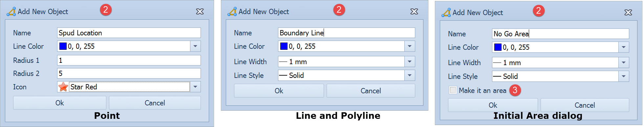Click the blue color swatch for Boundary Line
Viewport: 644px width, 127px height.
coord(284,46)
